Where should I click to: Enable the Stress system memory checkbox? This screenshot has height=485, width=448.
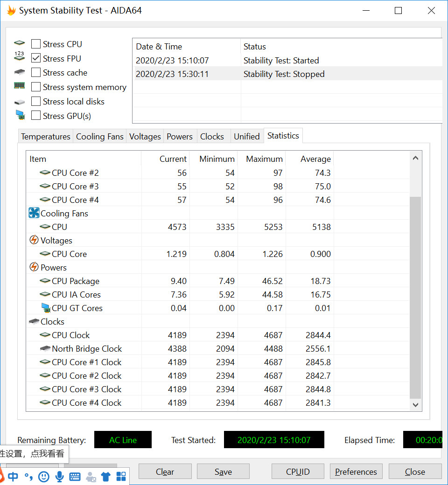(36, 87)
